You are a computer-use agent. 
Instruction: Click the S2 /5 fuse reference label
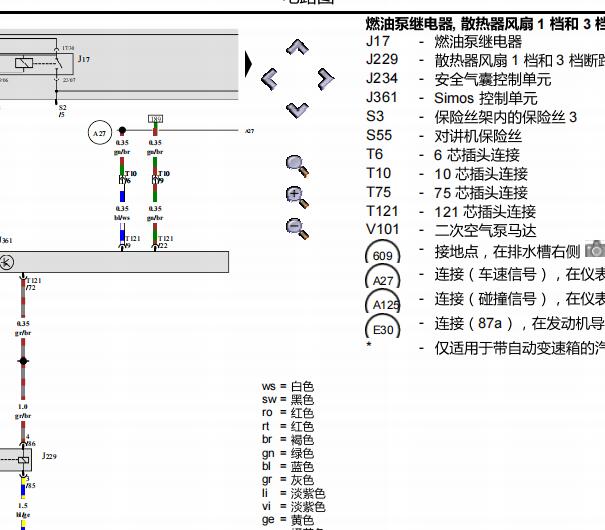coord(62,111)
